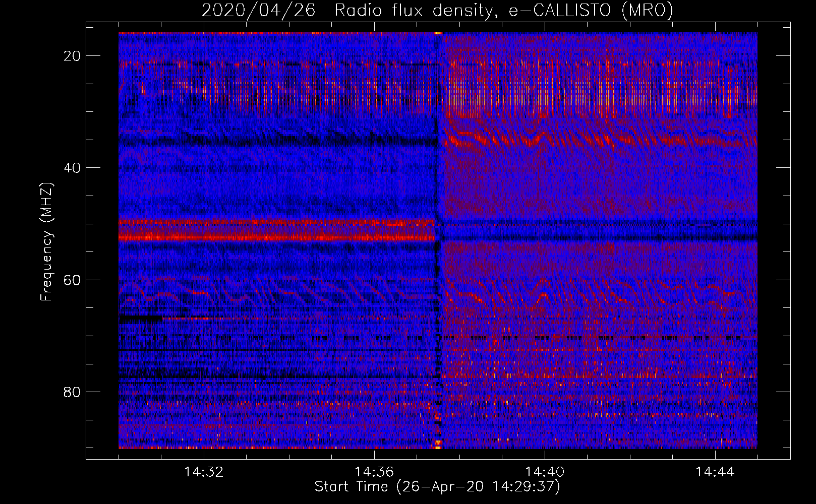Click the 'Start Time (26-Apr-20 14:29:37)' label
The height and width of the screenshot is (504, 816).
[437, 487]
